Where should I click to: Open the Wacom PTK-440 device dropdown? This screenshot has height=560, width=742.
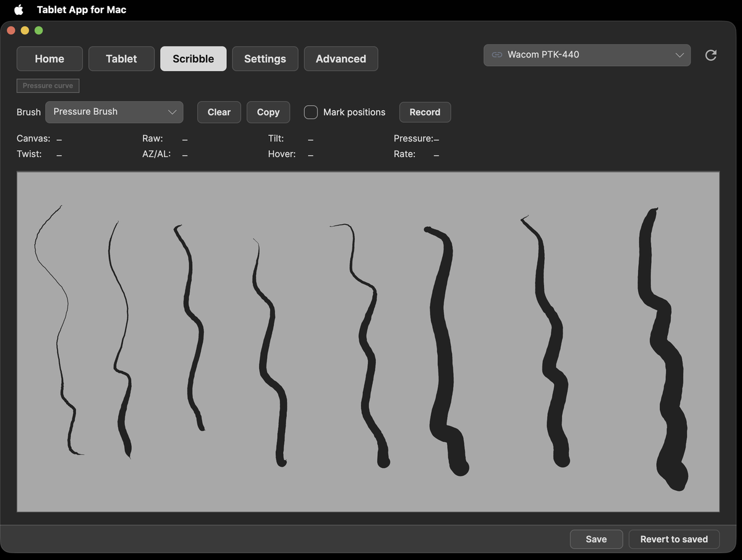click(x=587, y=55)
